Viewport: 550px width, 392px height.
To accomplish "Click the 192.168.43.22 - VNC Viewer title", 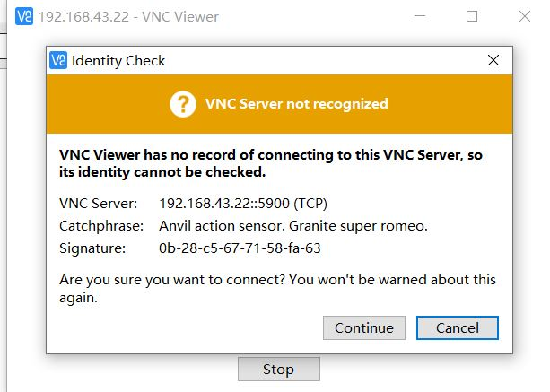I will pyautogui.click(x=128, y=17).
